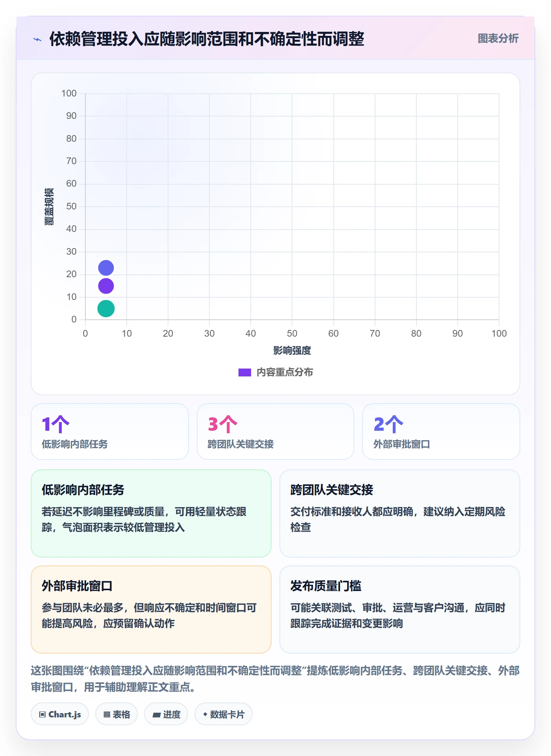Click the 图表分析 label in header

pos(498,39)
